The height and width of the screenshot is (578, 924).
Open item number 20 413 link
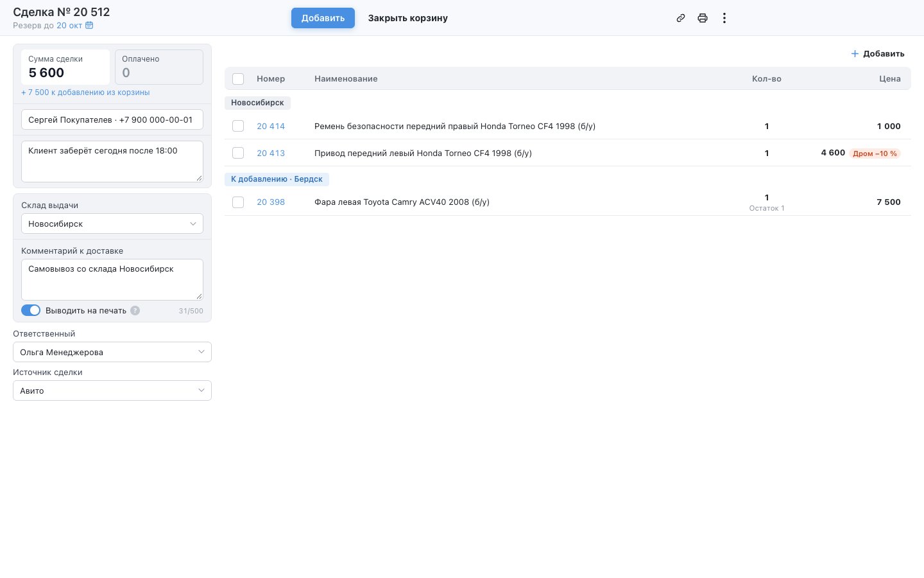(x=271, y=153)
